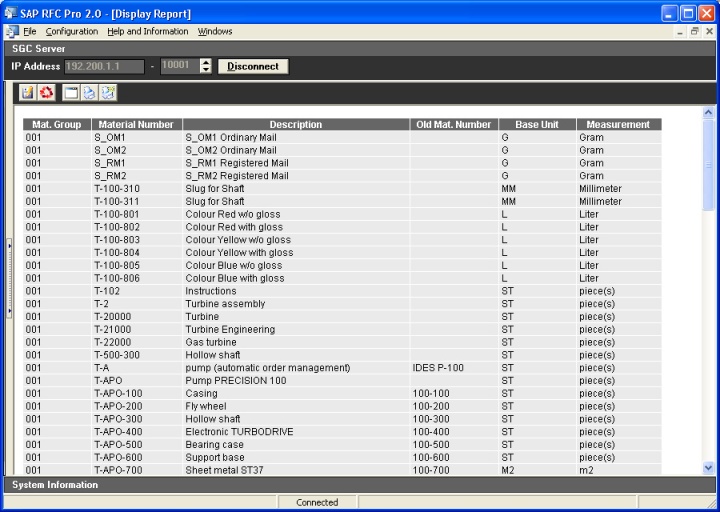Click the blank window layout toolbar icon

click(70, 92)
